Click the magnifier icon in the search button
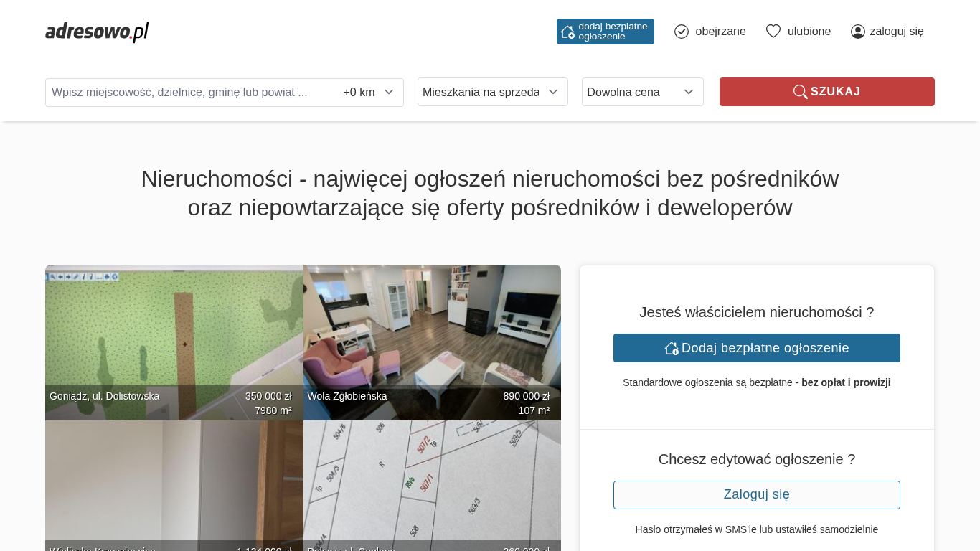The width and height of the screenshot is (980, 551). pyautogui.click(x=800, y=92)
